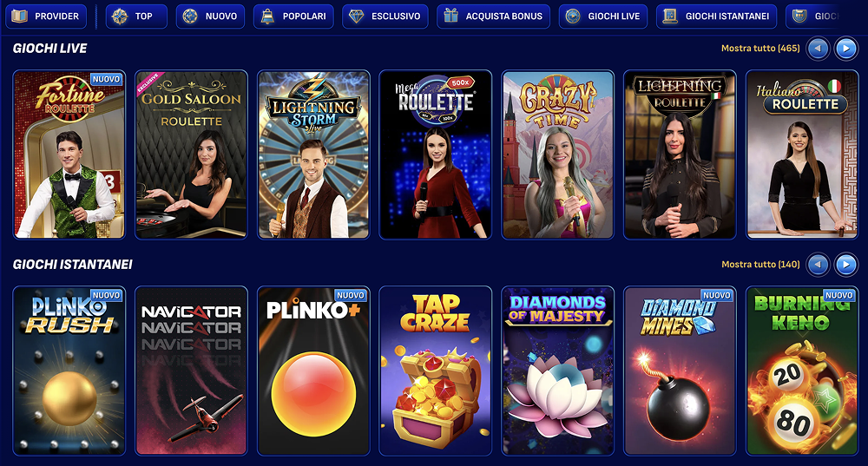The image size is (868, 466).
Task: Show next Giochi Live games arrow
Action: [845, 49]
